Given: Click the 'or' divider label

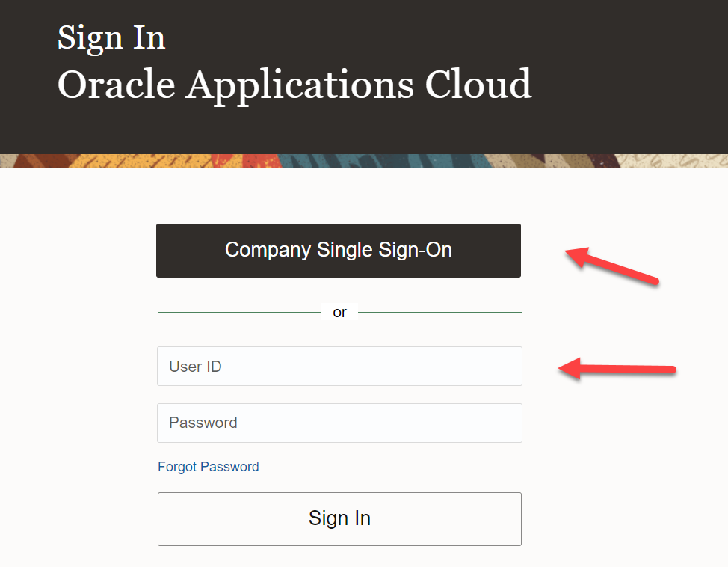Looking at the screenshot, I should 339,312.
